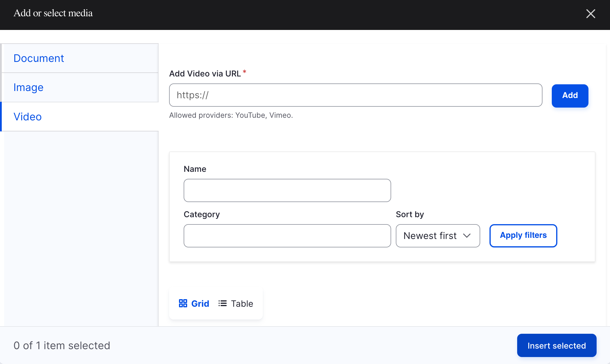
Task: Close the Add or select media dialog
Action: point(591,13)
